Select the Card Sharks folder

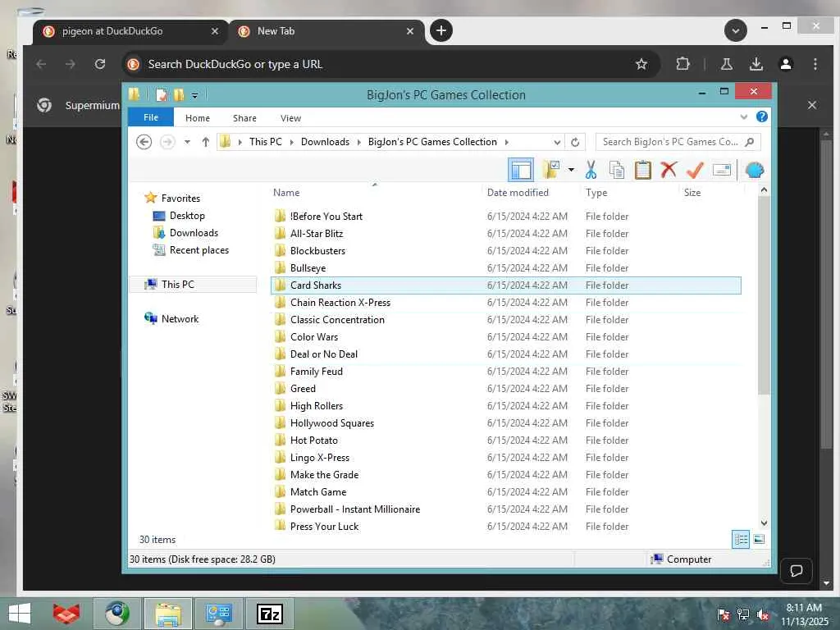505,285
